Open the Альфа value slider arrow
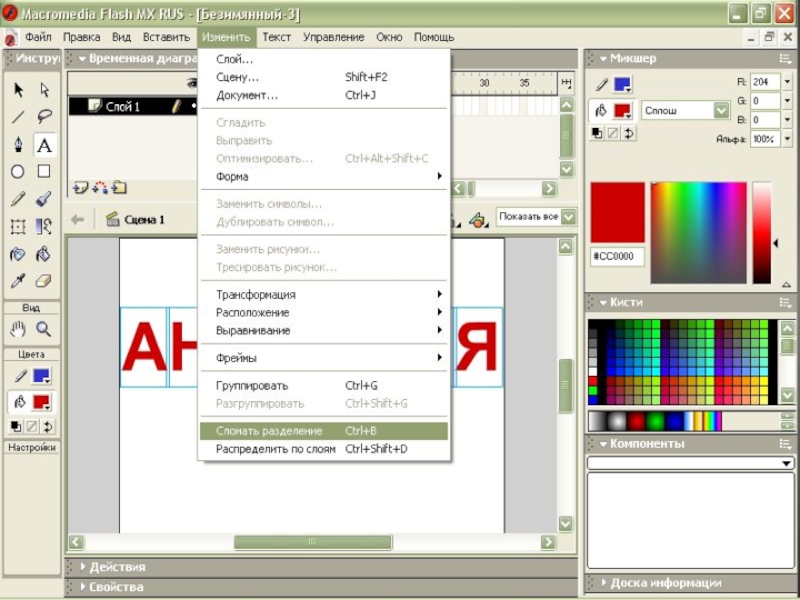 click(x=787, y=139)
